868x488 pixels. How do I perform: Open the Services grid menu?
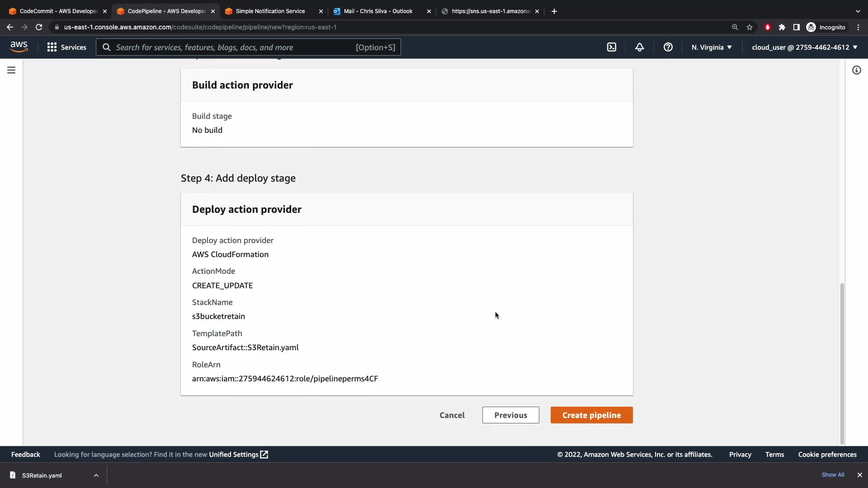[x=66, y=47]
